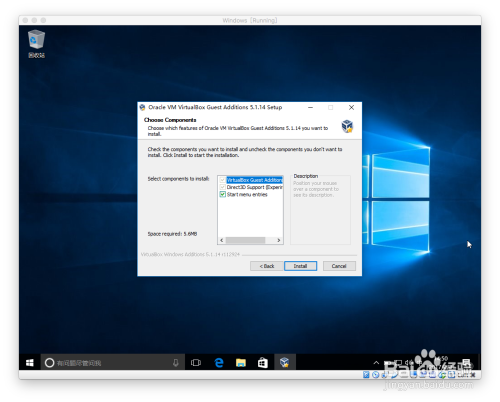Click the component list horizontal scrollbar thumb
Viewport: 500px width, 402px height.
tap(245, 240)
